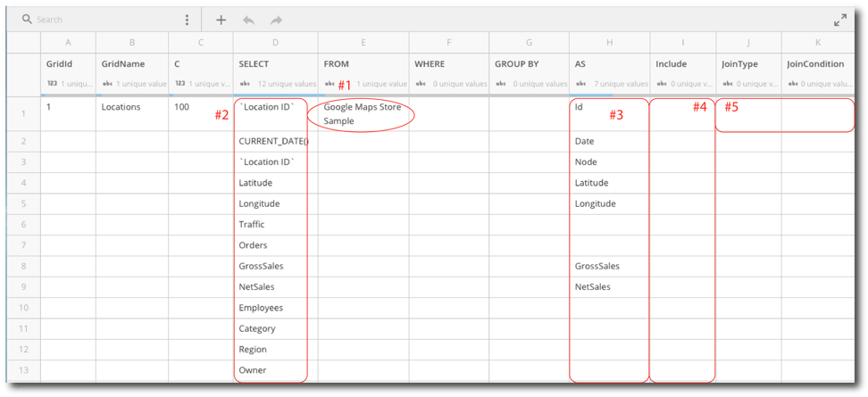868x397 pixels.
Task: Select the Region cell
Action: click(276, 350)
